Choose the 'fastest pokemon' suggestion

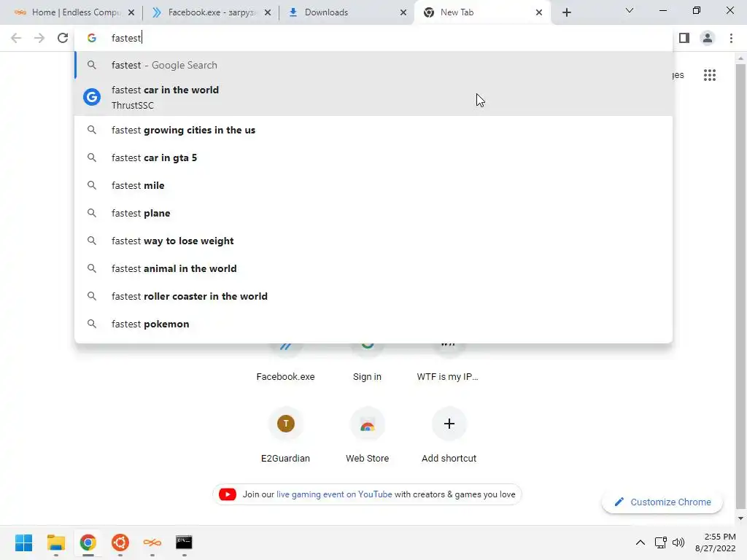pyautogui.click(x=373, y=324)
